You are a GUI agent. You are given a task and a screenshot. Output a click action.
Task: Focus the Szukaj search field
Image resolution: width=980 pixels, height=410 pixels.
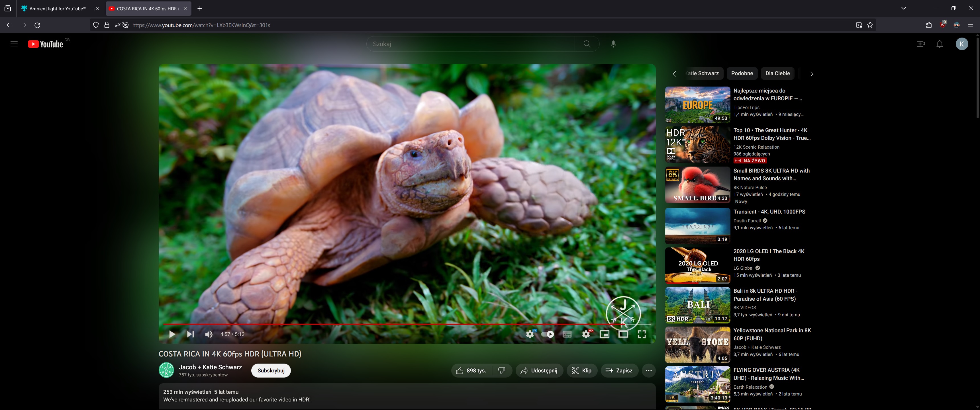(x=470, y=44)
